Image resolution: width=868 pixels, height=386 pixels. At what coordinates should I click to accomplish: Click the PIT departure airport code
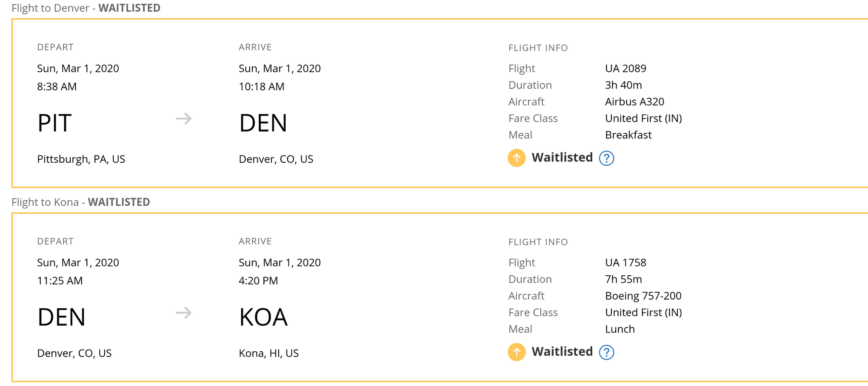click(x=54, y=123)
